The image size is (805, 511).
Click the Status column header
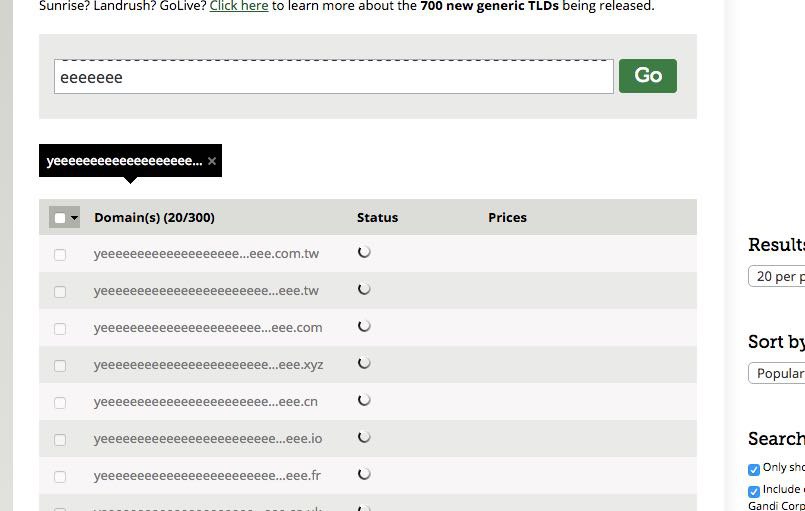click(377, 218)
